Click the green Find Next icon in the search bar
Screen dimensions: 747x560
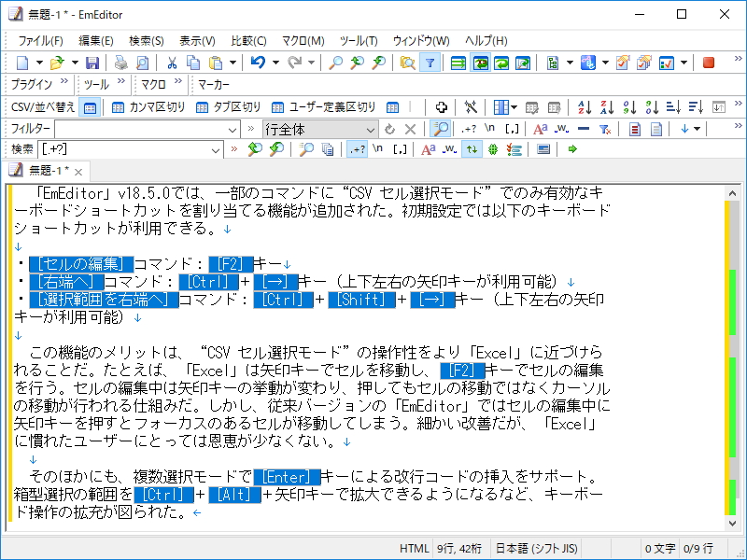click(276, 149)
